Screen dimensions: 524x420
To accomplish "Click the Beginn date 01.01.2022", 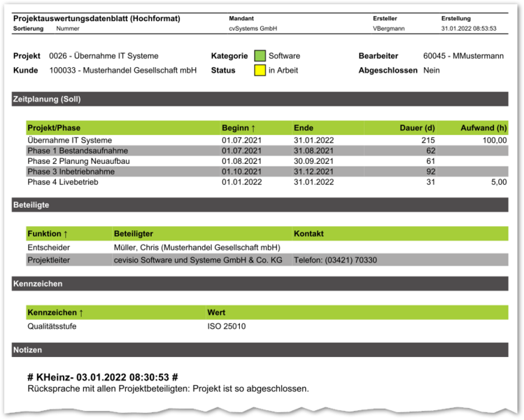I will pos(241,182).
